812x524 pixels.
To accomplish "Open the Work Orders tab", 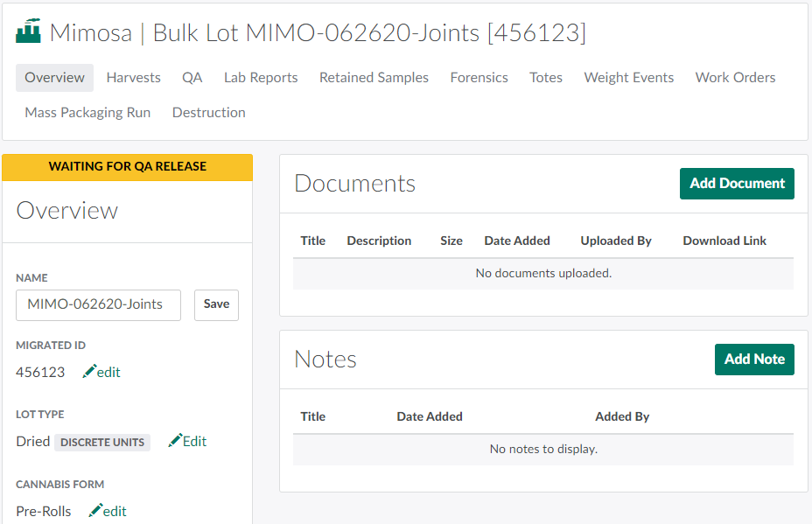I will pos(735,78).
